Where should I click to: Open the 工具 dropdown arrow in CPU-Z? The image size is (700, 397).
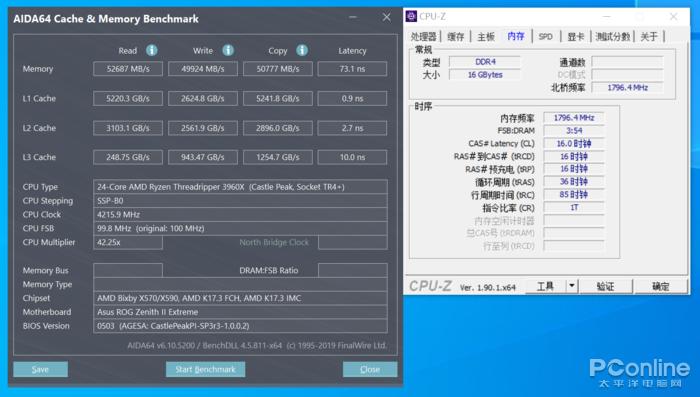572,286
